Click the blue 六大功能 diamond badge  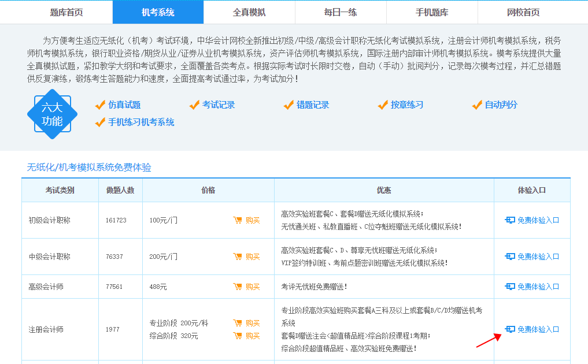click(52, 114)
